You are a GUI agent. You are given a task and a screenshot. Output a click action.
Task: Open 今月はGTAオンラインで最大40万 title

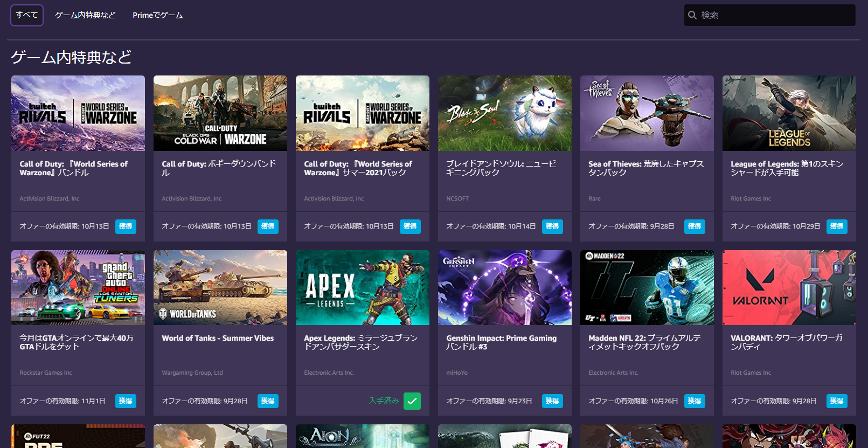click(x=77, y=342)
